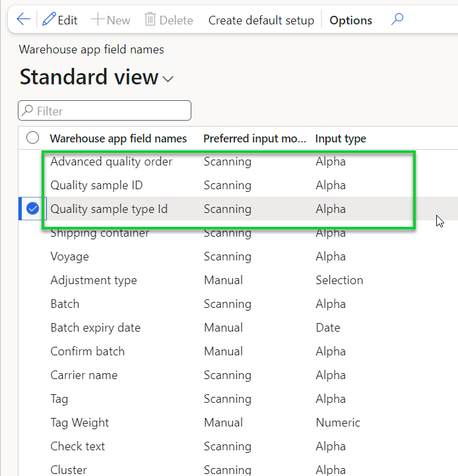Toggle the select-all rows circle
The width and height of the screenshot is (458, 476).
point(32,138)
